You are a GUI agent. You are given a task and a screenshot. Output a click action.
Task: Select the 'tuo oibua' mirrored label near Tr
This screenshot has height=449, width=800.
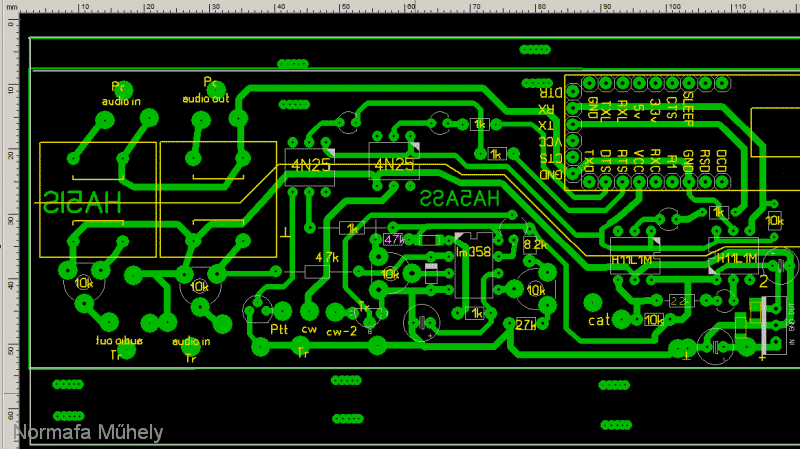[x=119, y=340]
